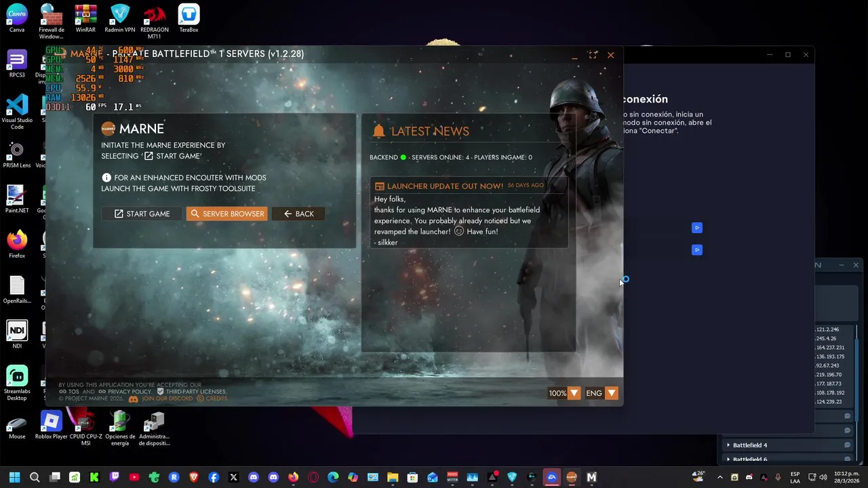Screen dimensions: 868x488
Task: Switch to EA app in taskbar
Action: point(552,477)
